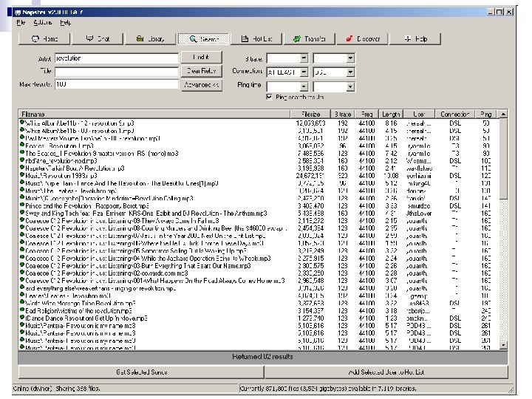532x399 pixels.
Task: Sort by the Connection column header
Action: (455, 115)
